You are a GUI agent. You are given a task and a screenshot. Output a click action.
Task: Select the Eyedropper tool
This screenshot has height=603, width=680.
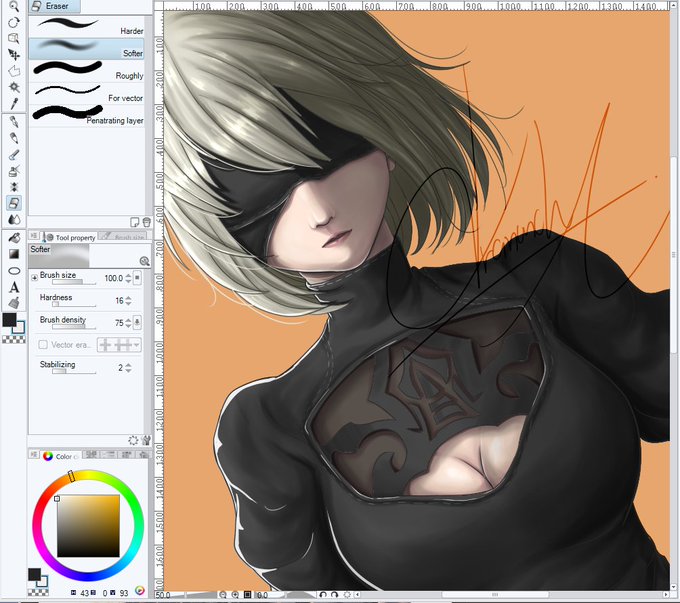pos(14,104)
